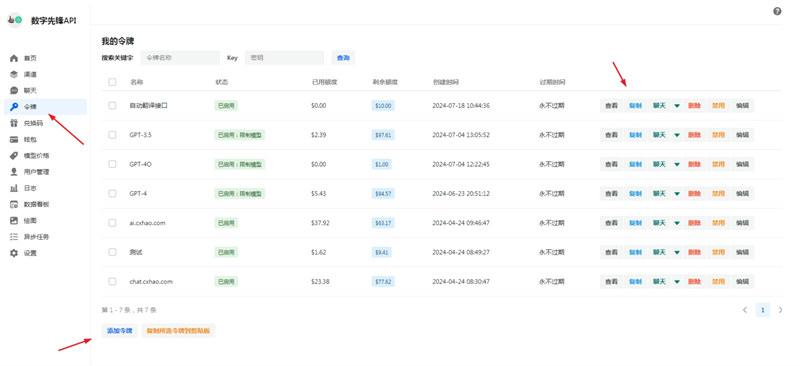Click the bar chart icon beside 日志
Image resolution: width=800 pixels, height=366 pixels.
(x=14, y=188)
